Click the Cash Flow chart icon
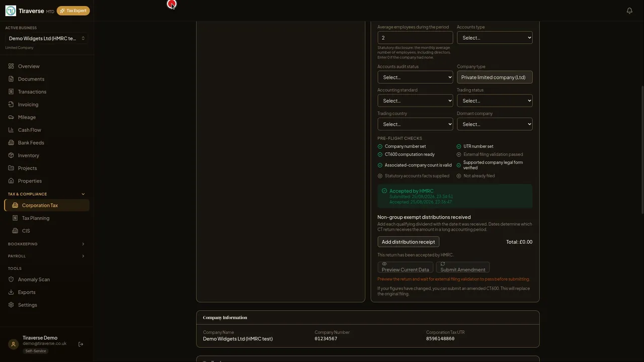Image resolution: width=644 pixels, height=362 pixels. [x=11, y=130]
